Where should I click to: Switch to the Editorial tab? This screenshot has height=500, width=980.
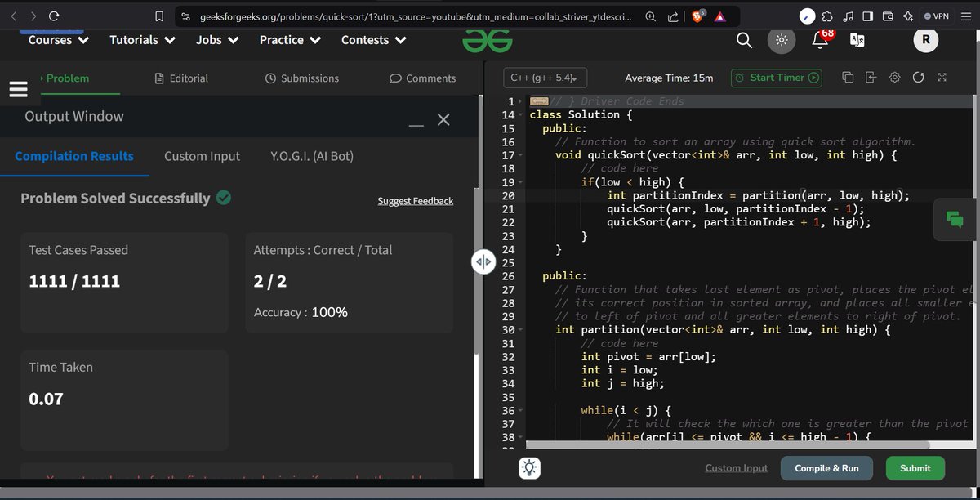coord(180,78)
